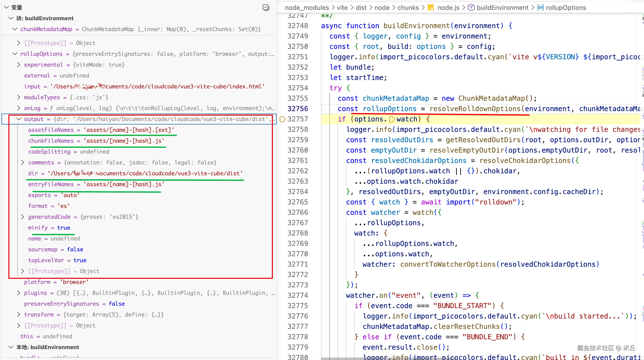
Task: Open the chunks breadcrumb segment
Action: [x=408, y=8]
